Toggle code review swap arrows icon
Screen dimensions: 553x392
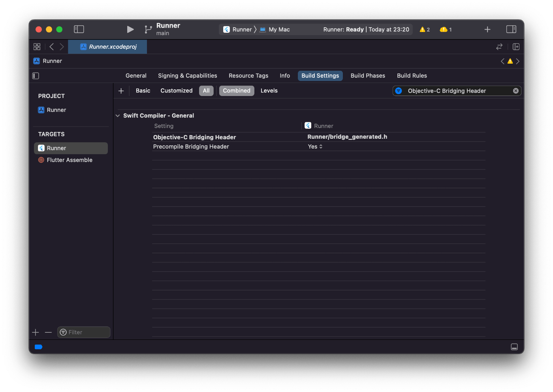pos(499,47)
